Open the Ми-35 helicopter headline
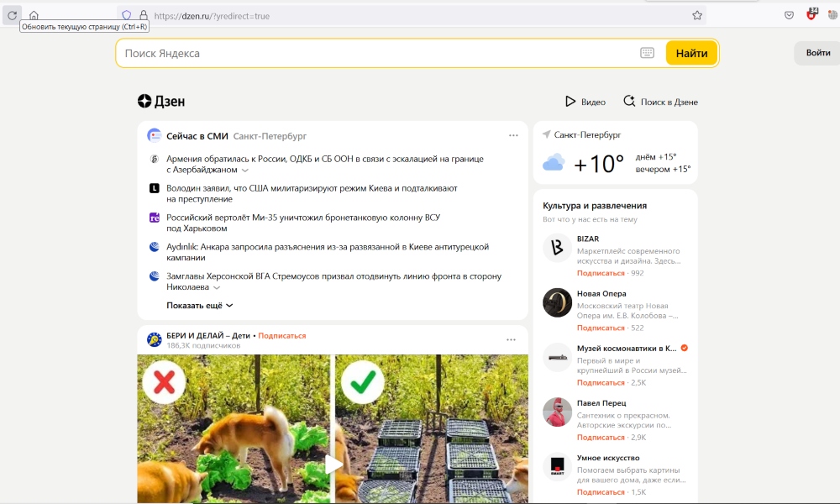The image size is (840, 504). coord(303,223)
